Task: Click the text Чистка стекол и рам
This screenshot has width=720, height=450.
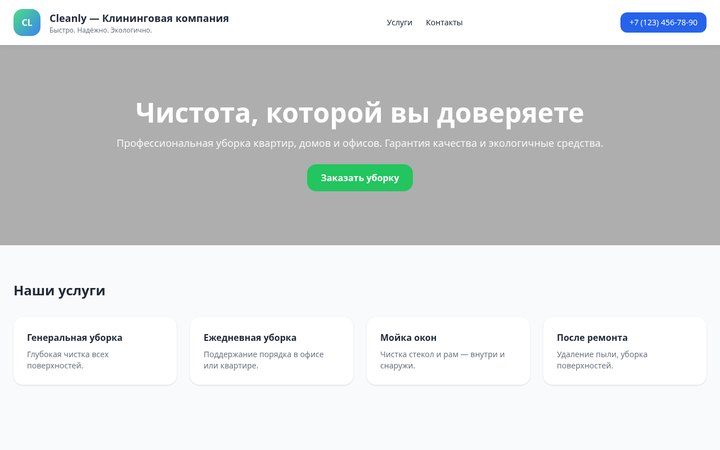Action: tap(419, 354)
